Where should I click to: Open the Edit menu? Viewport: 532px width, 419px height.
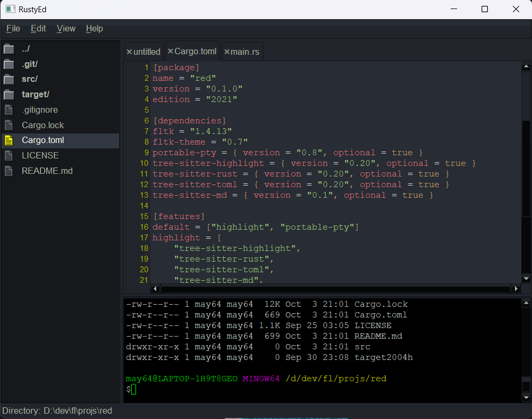pos(38,29)
